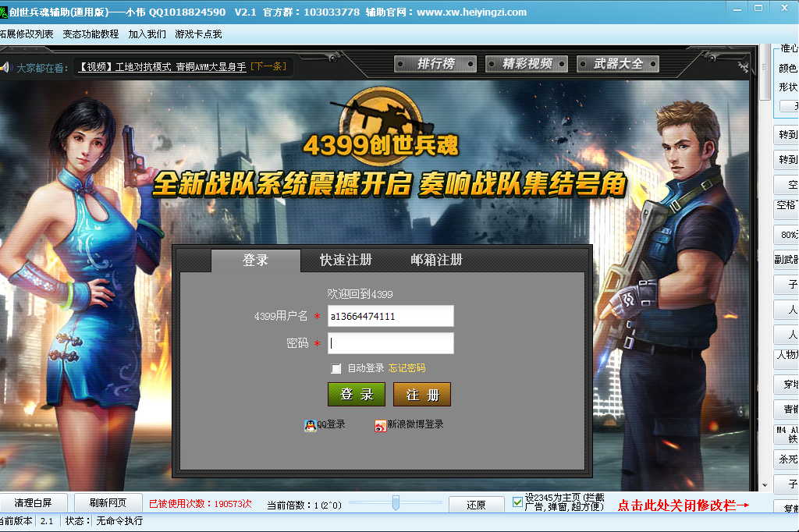Open the 排行榜 page
This screenshot has width=799, height=532.
[x=435, y=64]
